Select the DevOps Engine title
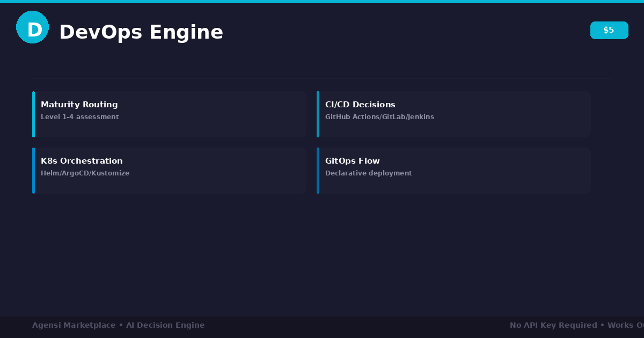The width and height of the screenshot is (644, 338). [x=141, y=32]
